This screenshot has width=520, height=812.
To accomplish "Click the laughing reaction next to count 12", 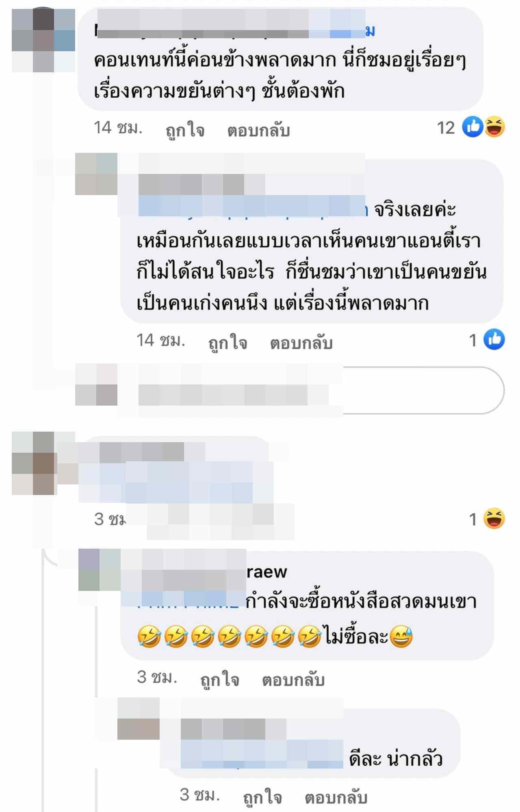I will [x=494, y=127].
